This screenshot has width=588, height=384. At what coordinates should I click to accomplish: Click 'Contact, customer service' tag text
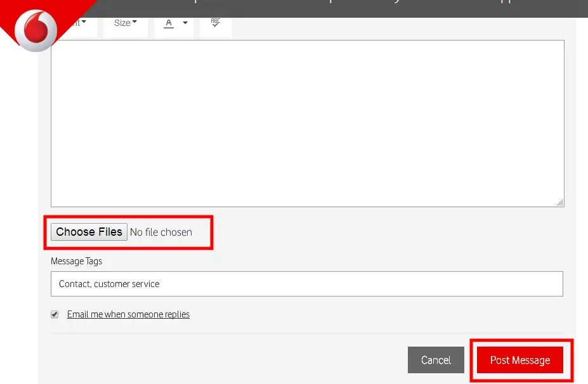(109, 284)
